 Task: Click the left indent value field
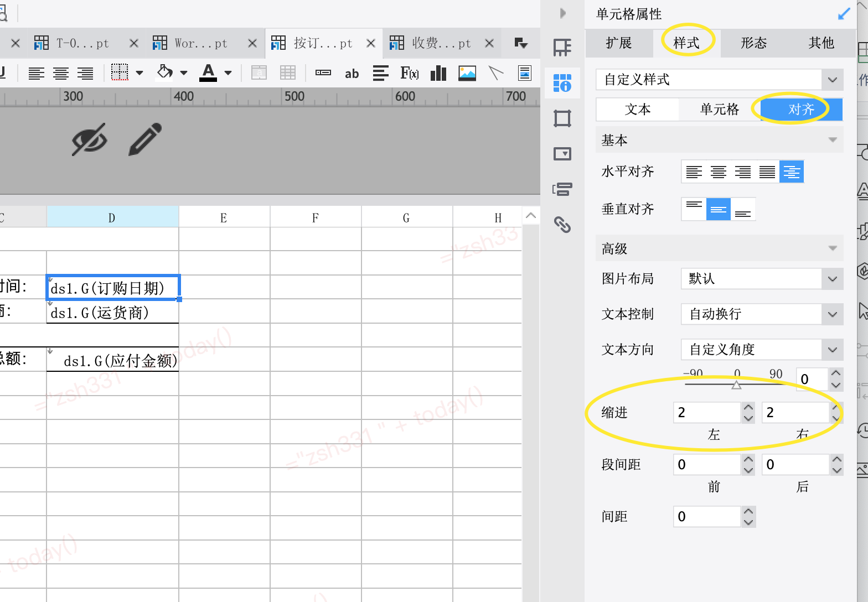(707, 412)
